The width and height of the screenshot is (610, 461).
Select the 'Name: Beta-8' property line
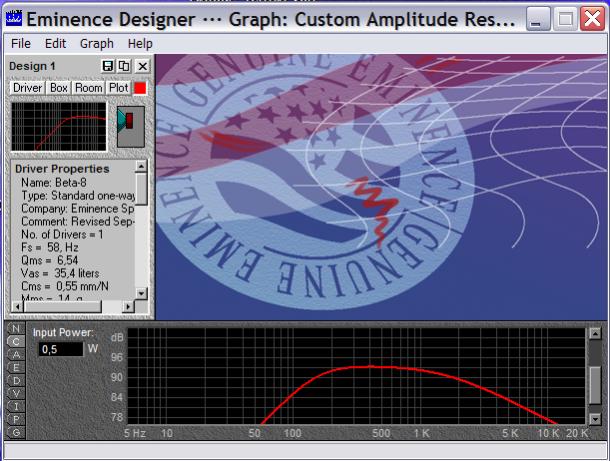pyautogui.click(x=54, y=182)
